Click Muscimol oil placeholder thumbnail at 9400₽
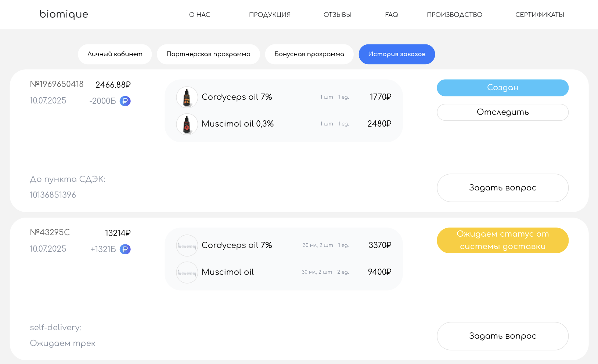 pos(187,272)
